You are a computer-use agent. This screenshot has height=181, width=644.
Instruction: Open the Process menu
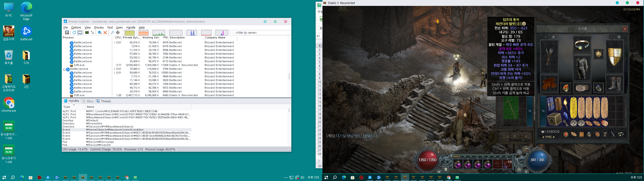tap(99, 28)
